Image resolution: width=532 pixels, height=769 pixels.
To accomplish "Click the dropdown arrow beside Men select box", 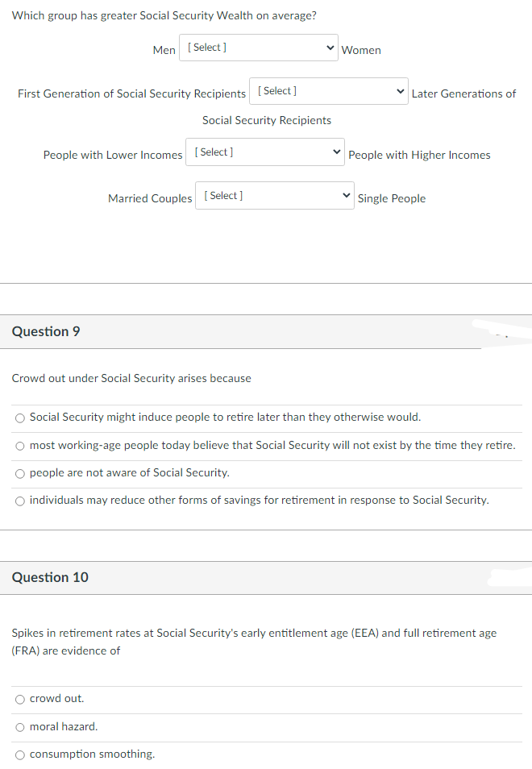I will pos(330,48).
